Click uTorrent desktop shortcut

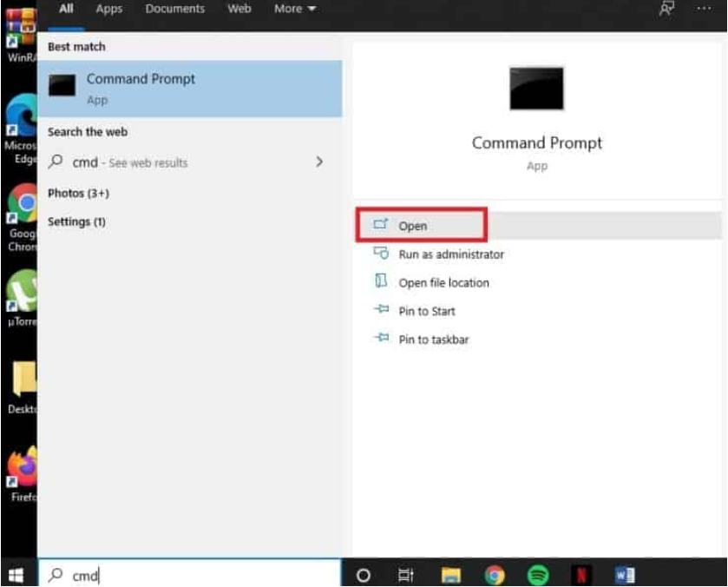[22, 299]
